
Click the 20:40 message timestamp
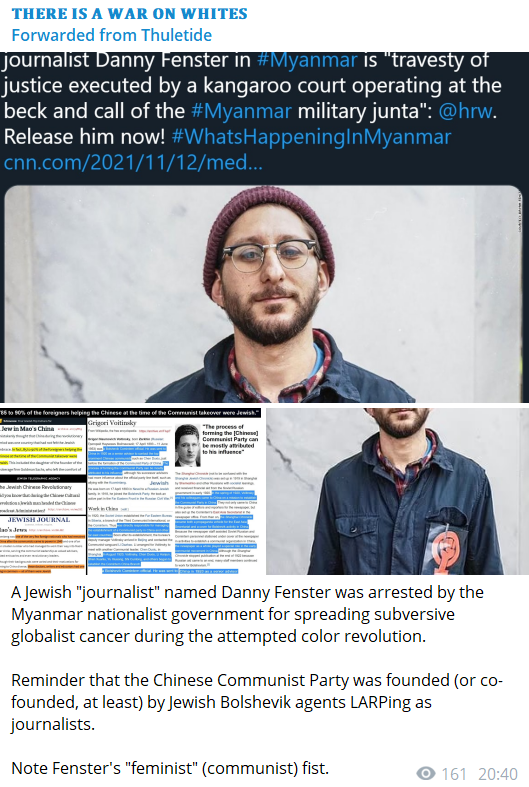[497, 774]
